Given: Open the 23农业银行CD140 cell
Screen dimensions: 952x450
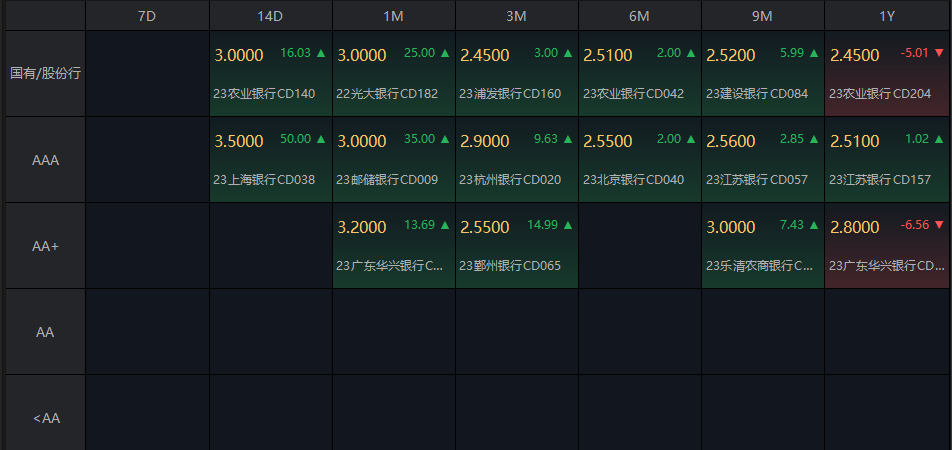Looking at the screenshot, I should (271, 73).
